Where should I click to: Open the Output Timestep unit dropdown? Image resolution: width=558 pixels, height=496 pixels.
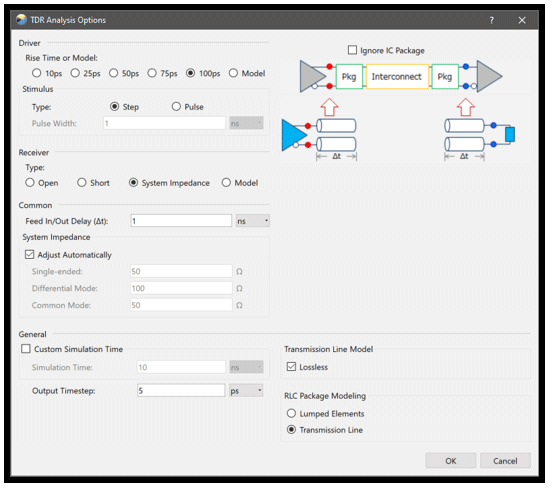[x=246, y=391]
